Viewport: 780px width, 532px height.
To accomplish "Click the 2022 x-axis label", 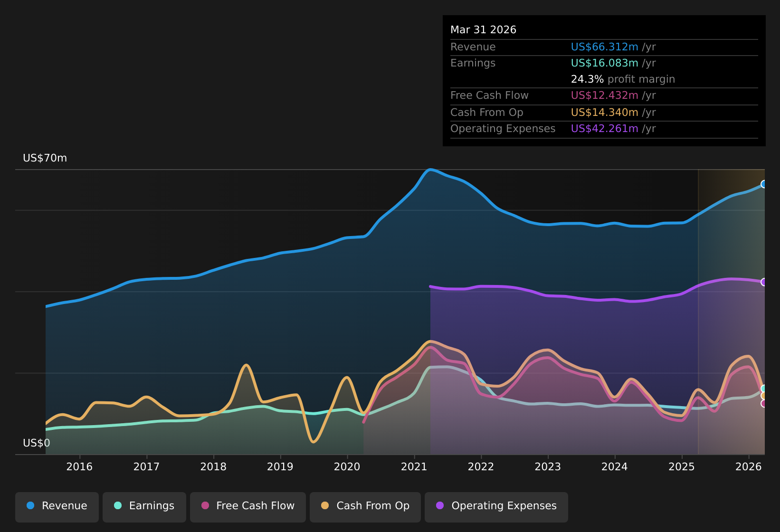I will tap(481, 467).
